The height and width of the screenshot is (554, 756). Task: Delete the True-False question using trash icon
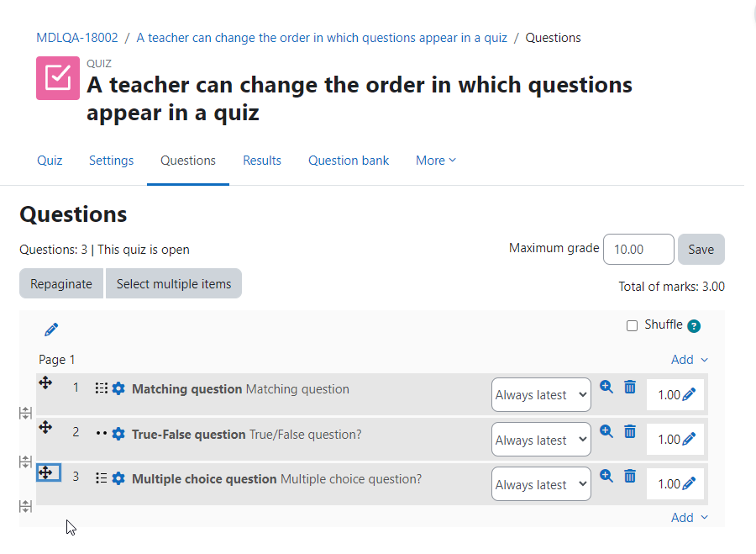pos(630,431)
